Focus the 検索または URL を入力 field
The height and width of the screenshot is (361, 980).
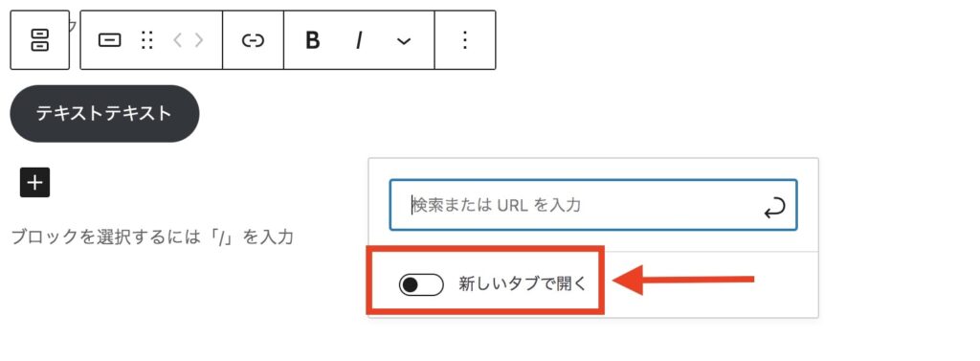pos(593,205)
